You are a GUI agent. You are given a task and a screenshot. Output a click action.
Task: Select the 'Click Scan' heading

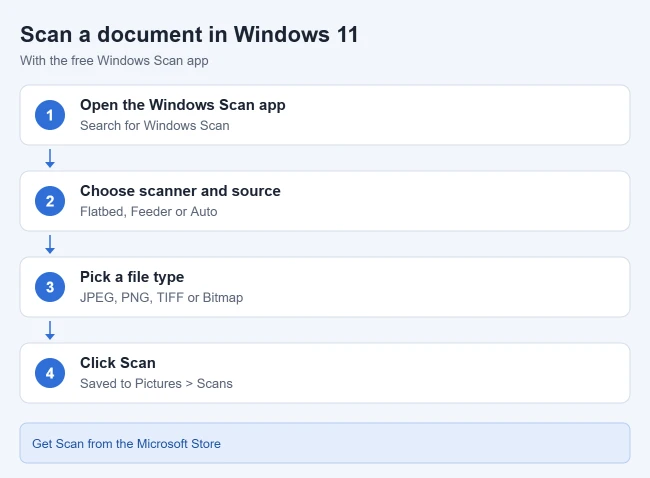(x=118, y=363)
